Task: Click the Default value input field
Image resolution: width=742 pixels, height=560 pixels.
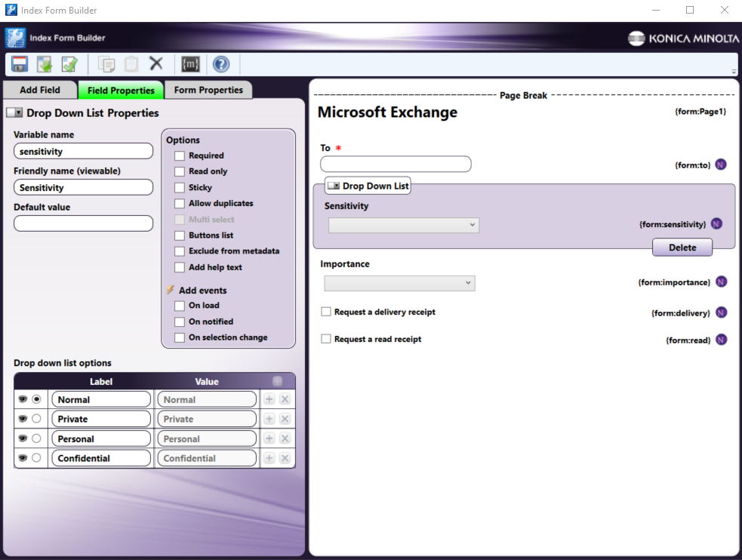Action: pos(83,223)
